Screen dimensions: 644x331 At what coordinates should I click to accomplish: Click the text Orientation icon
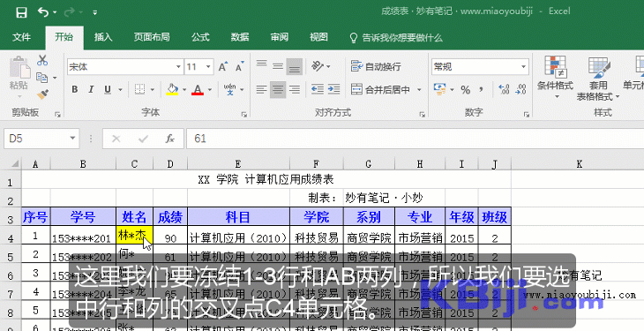[318, 66]
